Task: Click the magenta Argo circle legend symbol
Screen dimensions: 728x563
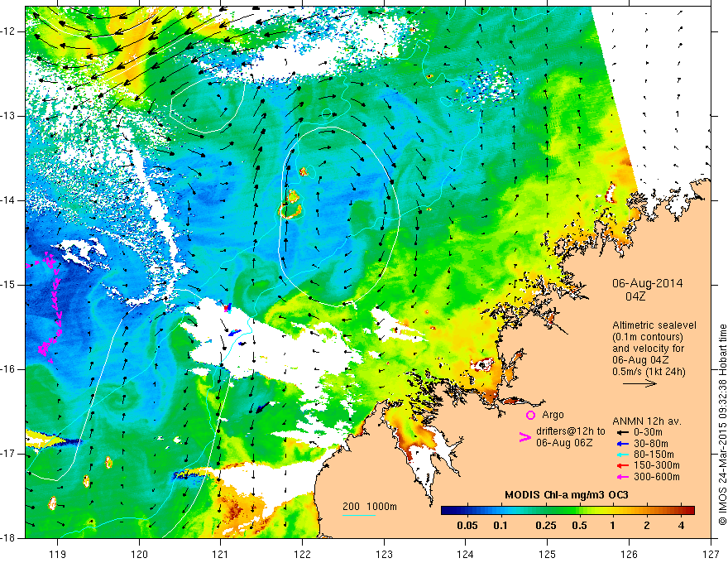Action: click(530, 415)
